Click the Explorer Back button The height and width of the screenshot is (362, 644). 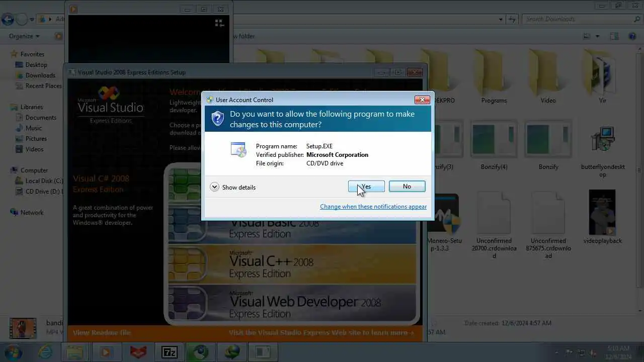coord(8,20)
